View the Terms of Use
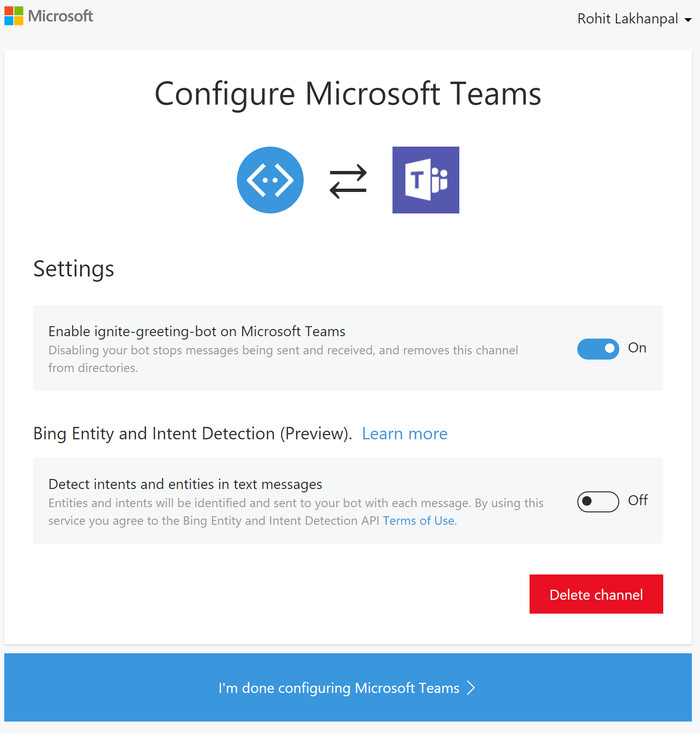This screenshot has height=733, width=700. 418,521
